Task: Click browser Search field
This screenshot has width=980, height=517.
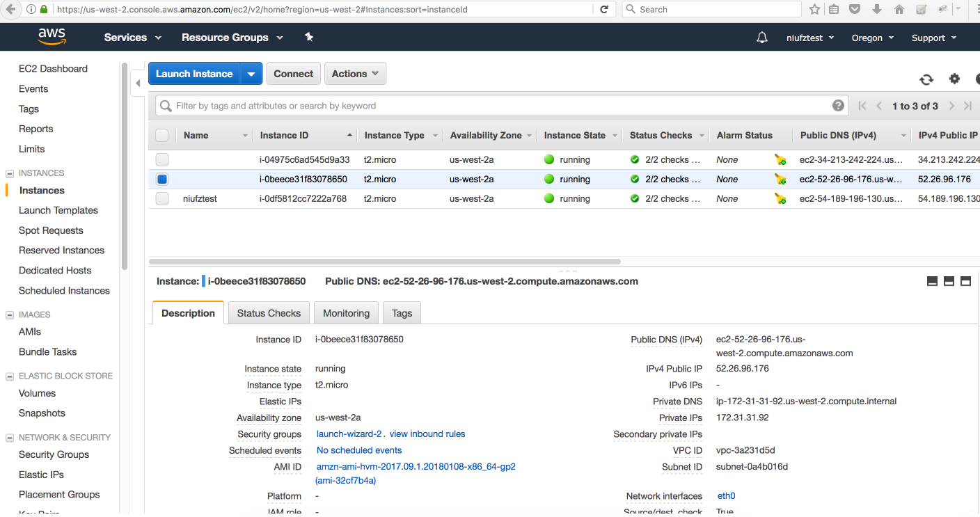Action: click(711, 9)
